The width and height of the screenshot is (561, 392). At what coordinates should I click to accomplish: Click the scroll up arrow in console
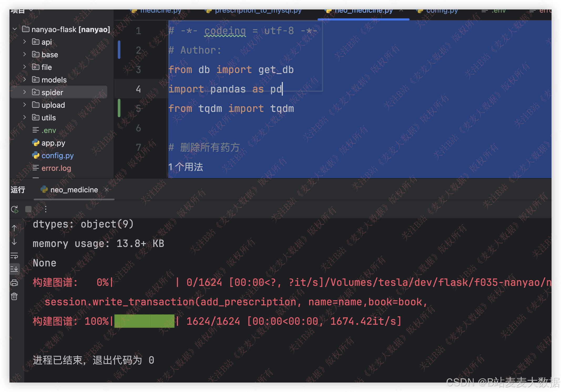(x=14, y=228)
